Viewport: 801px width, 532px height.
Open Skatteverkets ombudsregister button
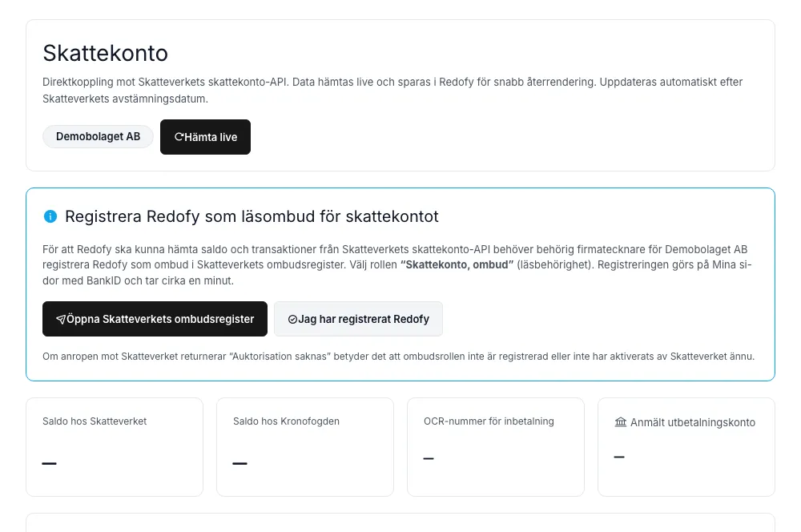click(x=155, y=319)
